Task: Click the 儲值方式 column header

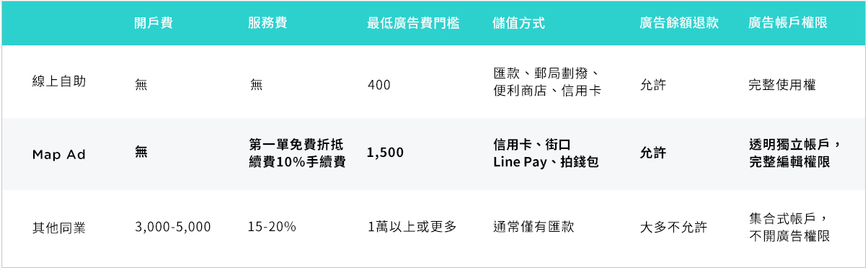Action: click(x=519, y=23)
